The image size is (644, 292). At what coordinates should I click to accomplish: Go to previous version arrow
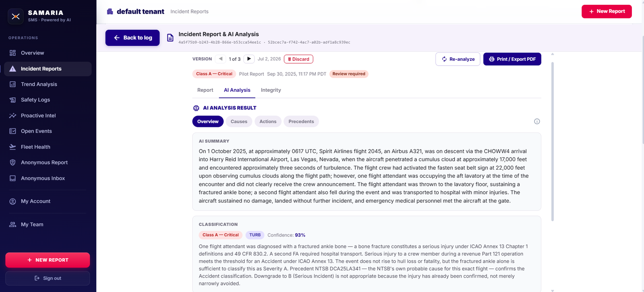tap(221, 59)
